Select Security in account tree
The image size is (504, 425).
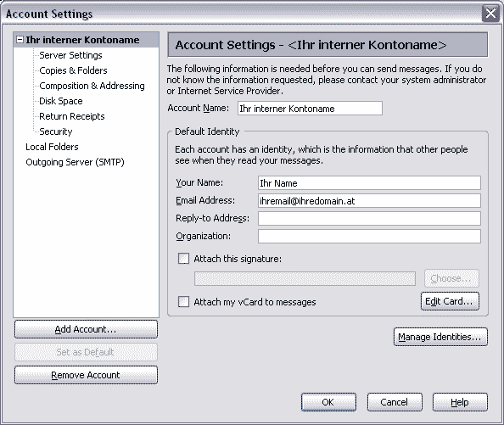pyautogui.click(x=56, y=131)
